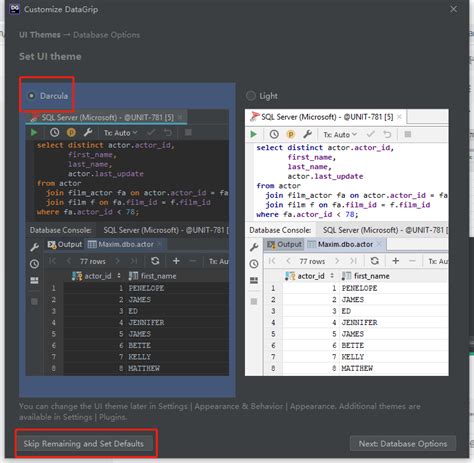Click the first_name column header in the Light grid
Image resolution: width=474 pixels, height=463 pixels.
[394, 276]
